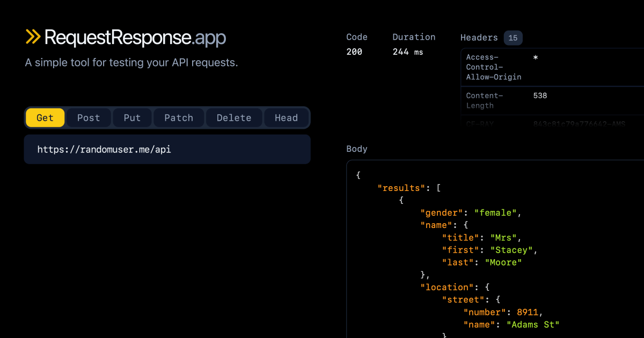644x338 pixels.
Task: Switch to the Delete method
Action: 234,118
